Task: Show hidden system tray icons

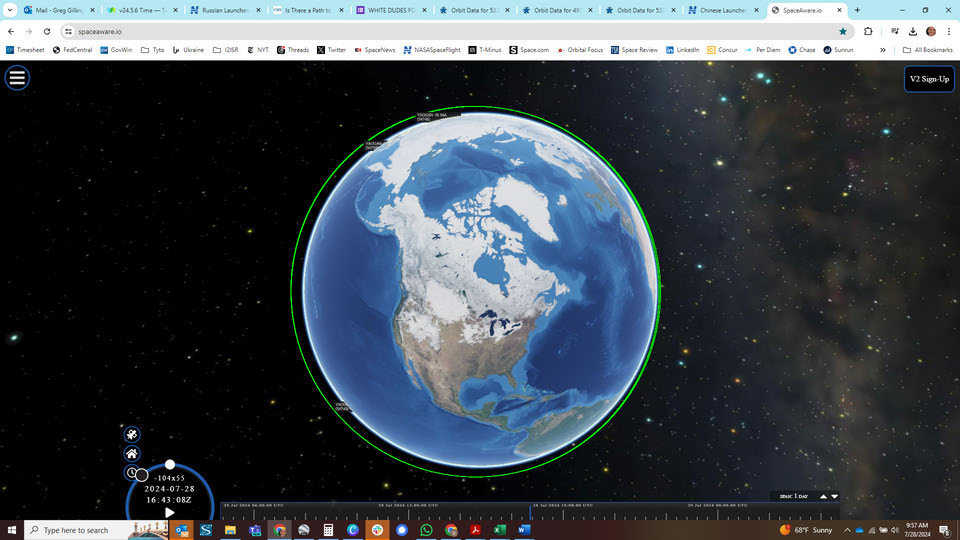Action: (x=847, y=530)
